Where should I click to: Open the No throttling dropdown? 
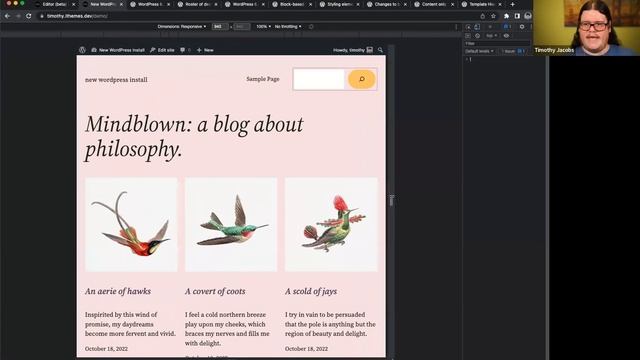[x=288, y=27]
